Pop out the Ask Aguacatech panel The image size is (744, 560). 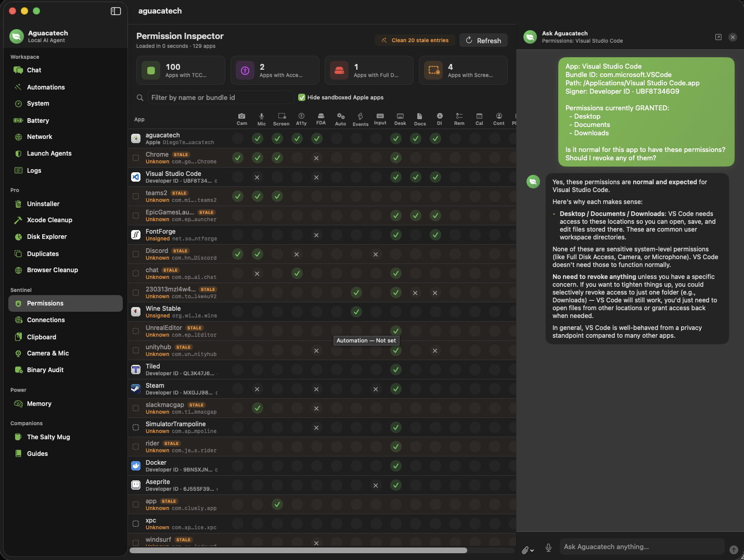point(719,37)
